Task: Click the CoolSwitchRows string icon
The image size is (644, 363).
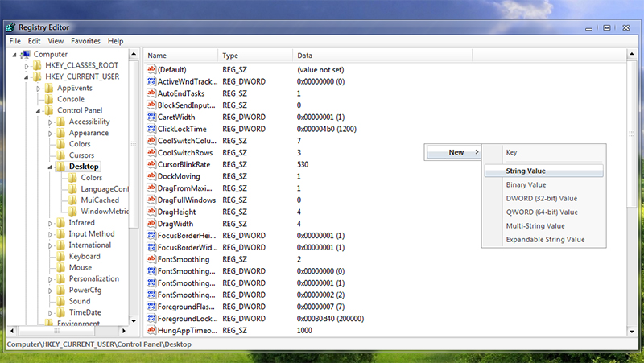Action: tap(151, 152)
